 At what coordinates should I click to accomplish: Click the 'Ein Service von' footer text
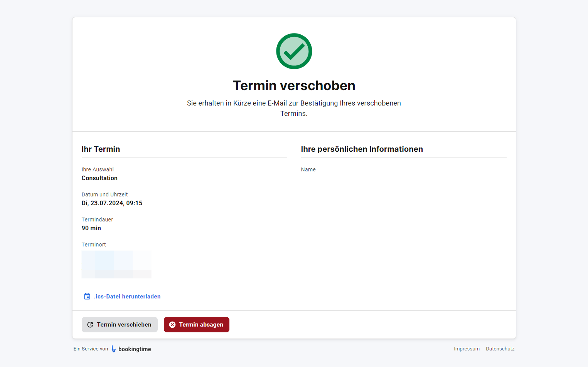pos(91,349)
